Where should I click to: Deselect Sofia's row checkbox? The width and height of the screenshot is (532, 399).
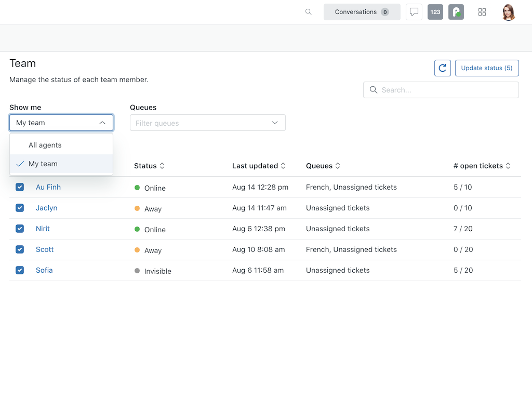click(20, 270)
